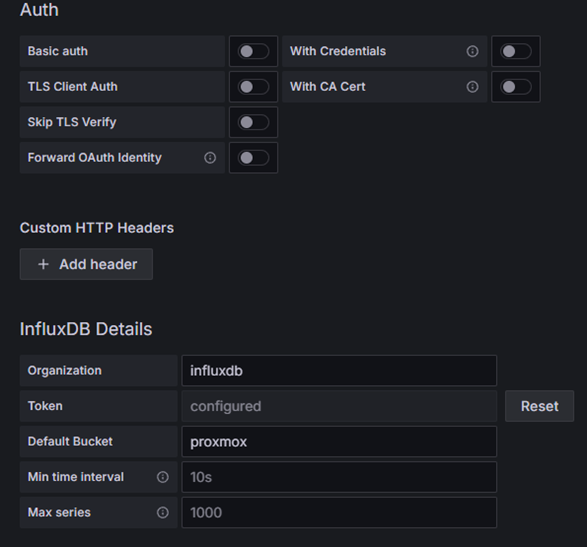Select the Basic auth label
Screen dimensions: 587x547
click(x=58, y=51)
